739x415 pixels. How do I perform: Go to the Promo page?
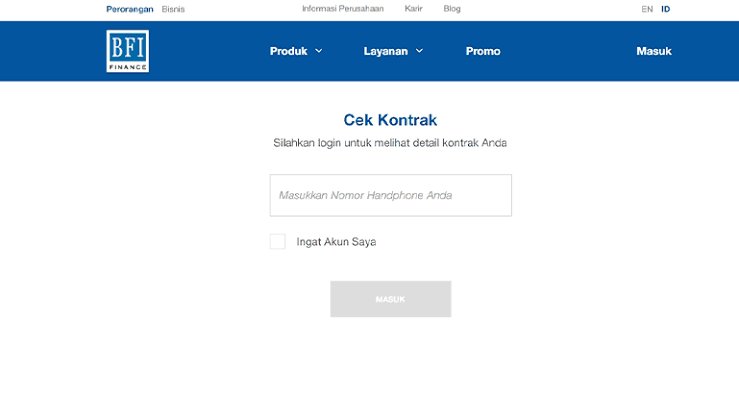483,51
